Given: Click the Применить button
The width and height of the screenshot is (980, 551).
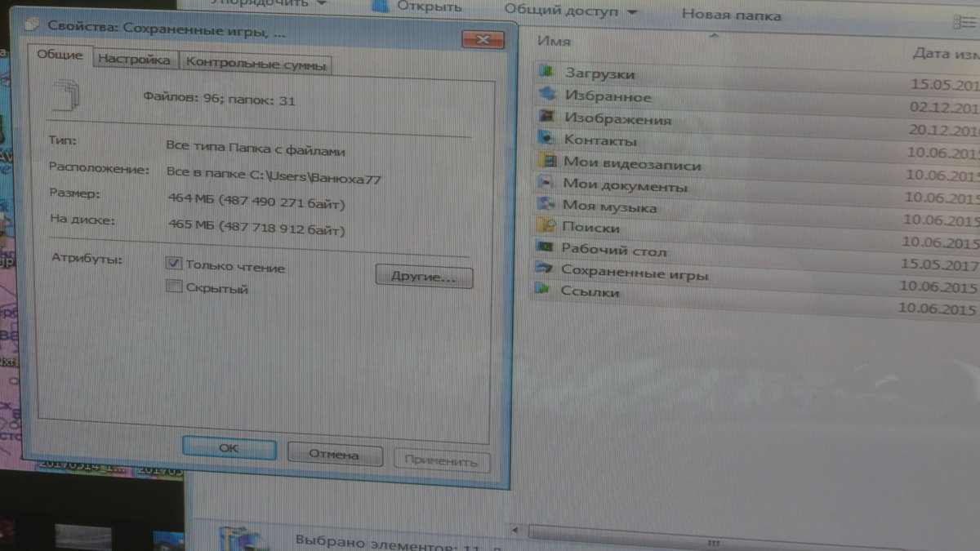Looking at the screenshot, I should (x=441, y=460).
